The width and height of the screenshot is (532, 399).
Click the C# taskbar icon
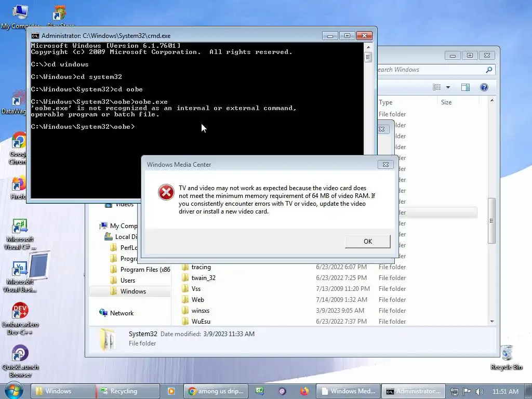coord(260,391)
